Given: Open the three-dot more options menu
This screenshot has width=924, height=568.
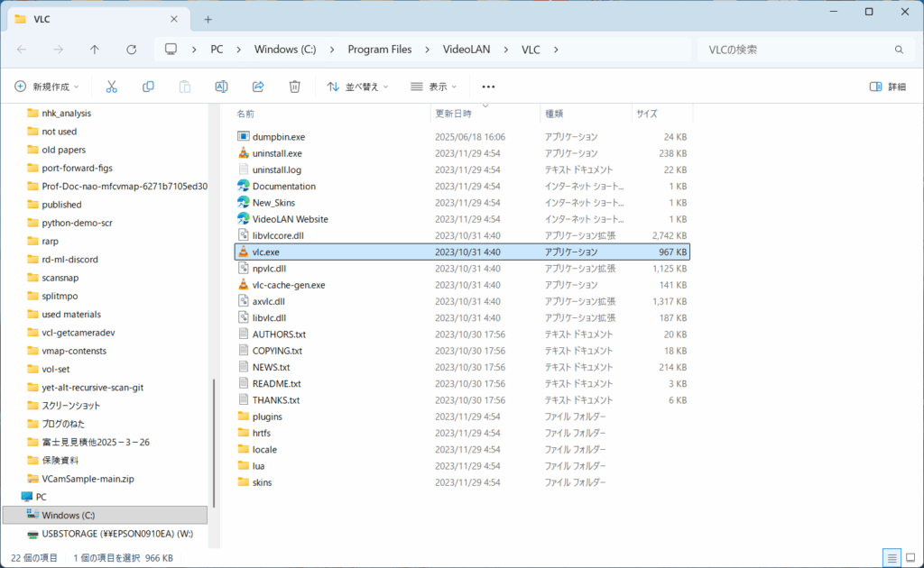Looking at the screenshot, I should click(x=488, y=87).
